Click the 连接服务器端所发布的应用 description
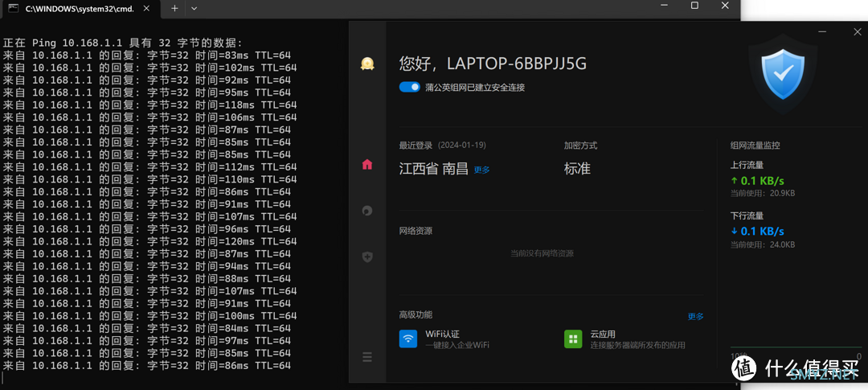Viewport: 868px width, 390px height. coord(637,345)
